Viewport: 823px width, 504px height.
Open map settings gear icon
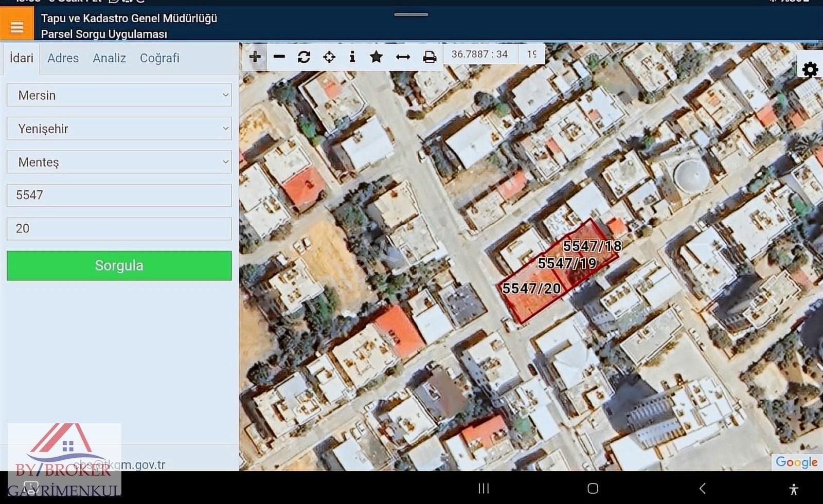810,69
